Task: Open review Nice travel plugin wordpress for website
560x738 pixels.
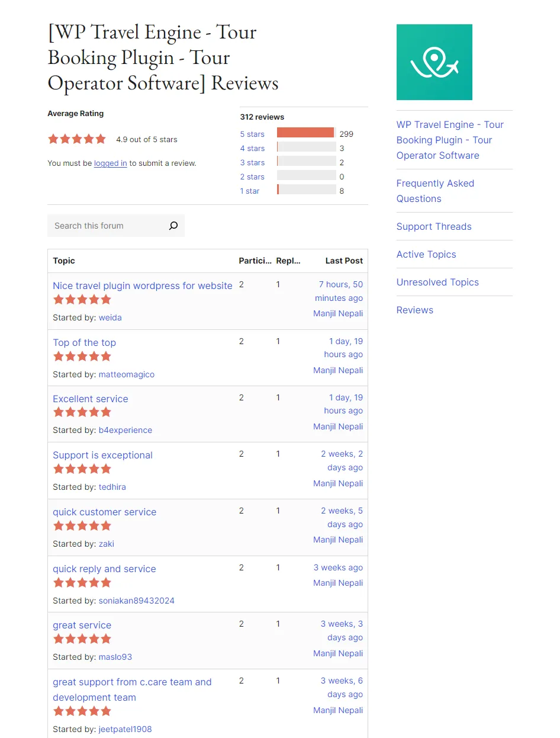Action: coord(143,285)
